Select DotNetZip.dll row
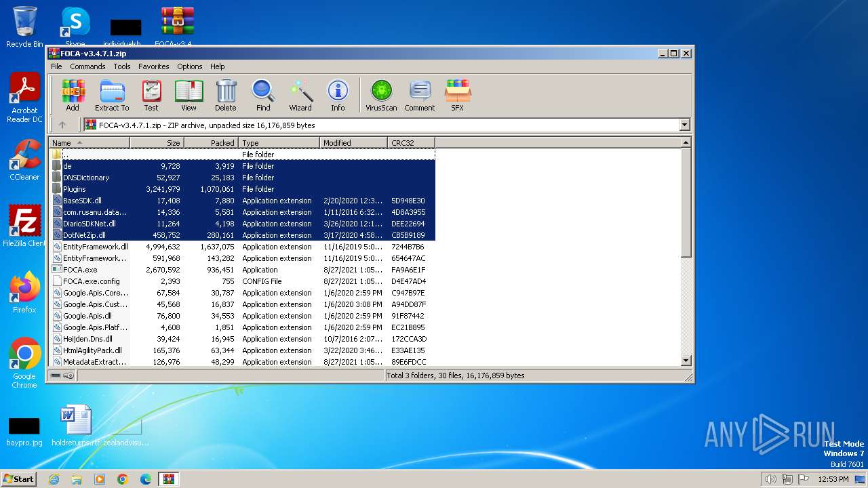Viewport: 868px width, 488px height. pos(242,235)
